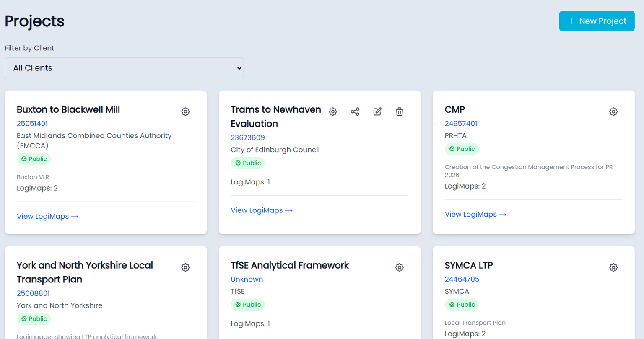Image resolution: width=644 pixels, height=339 pixels.
Task: Open project number 24957401 link
Action: click(461, 123)
